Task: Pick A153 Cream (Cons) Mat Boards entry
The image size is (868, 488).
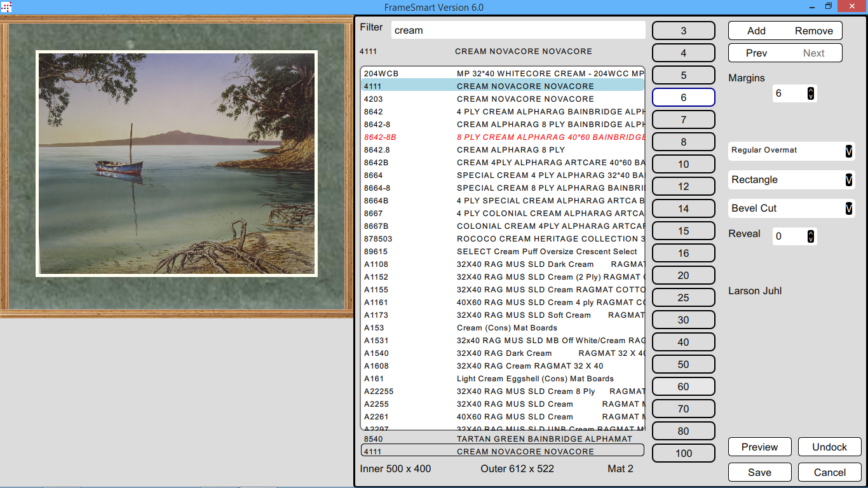Action: [x=502, y=328]
